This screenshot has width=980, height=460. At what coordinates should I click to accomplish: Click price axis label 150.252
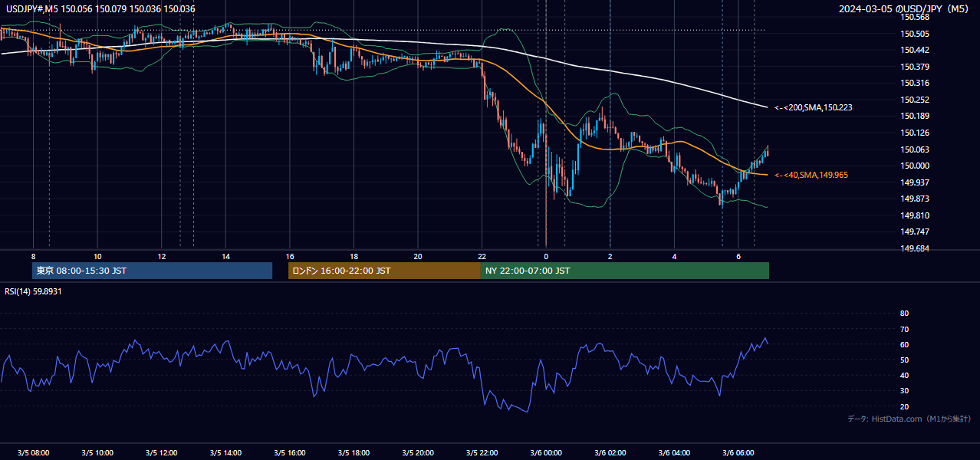tap(915, 100)
